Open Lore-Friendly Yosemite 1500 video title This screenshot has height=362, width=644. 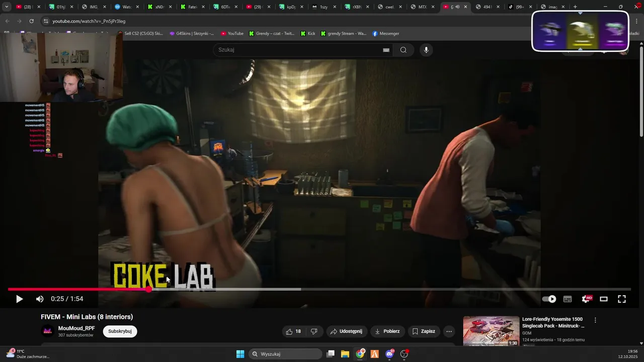coord(553,322)
